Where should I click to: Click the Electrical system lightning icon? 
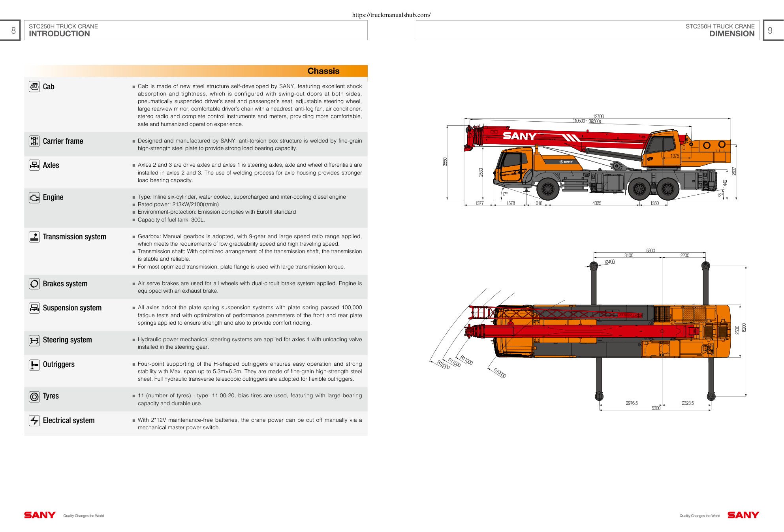pyautogui.click(x=34, y=421)
